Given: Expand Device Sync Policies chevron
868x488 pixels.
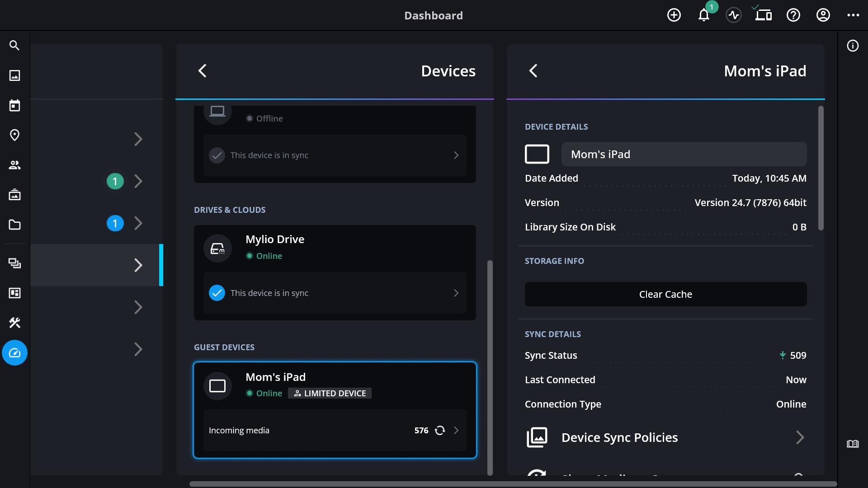Looking at the screenshot, I should 800,437.
